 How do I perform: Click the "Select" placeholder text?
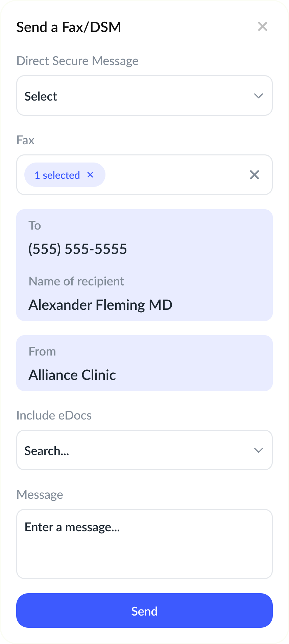pos(41,96)
